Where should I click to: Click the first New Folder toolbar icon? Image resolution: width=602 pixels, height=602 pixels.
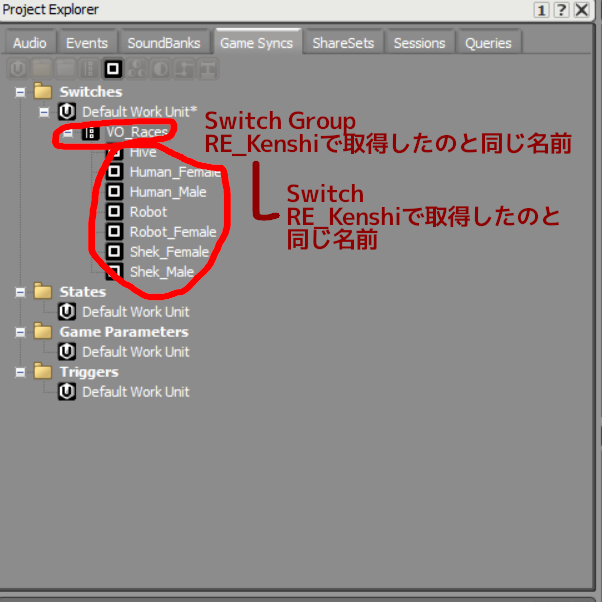42,69
